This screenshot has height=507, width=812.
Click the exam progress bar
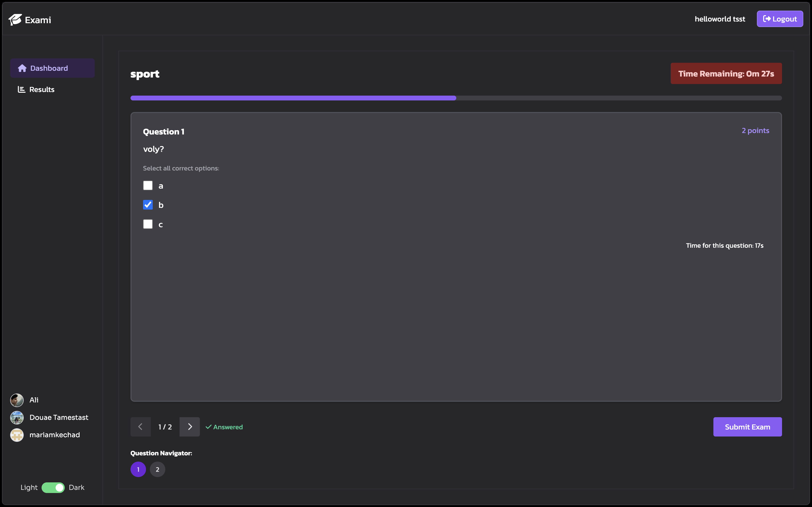(x=456, y=98)
